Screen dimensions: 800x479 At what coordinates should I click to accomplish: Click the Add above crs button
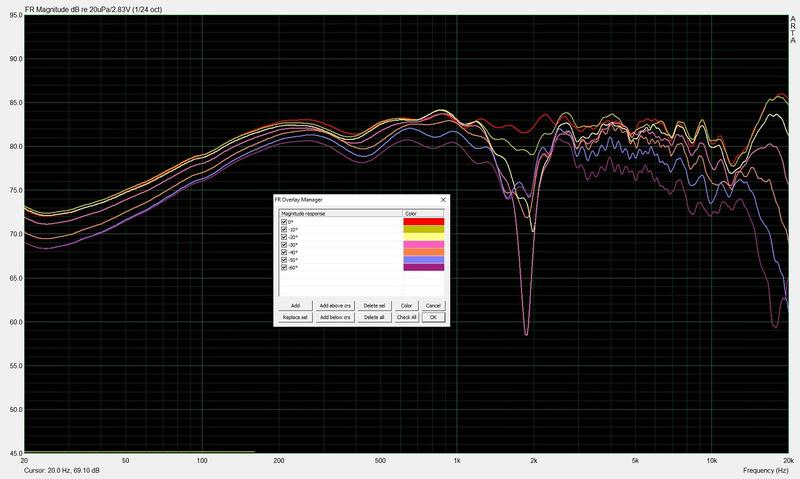point(334,305)
